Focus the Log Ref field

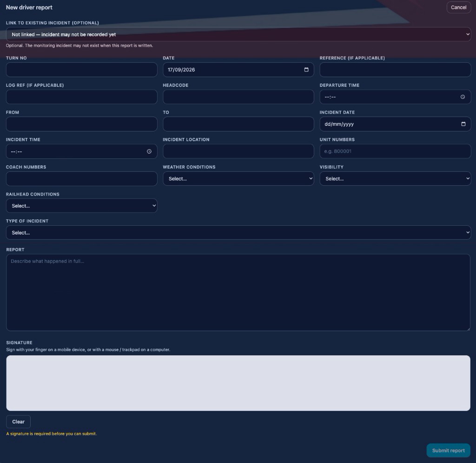pos(82,97)
